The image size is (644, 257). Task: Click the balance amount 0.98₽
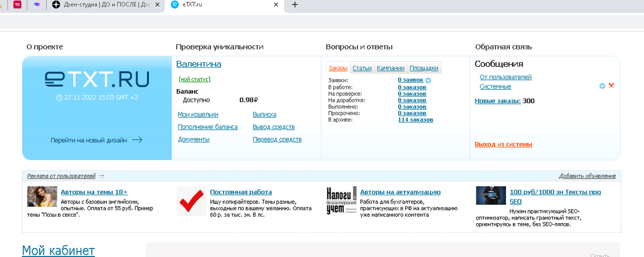pyautogui.click(x=249, y=100)
